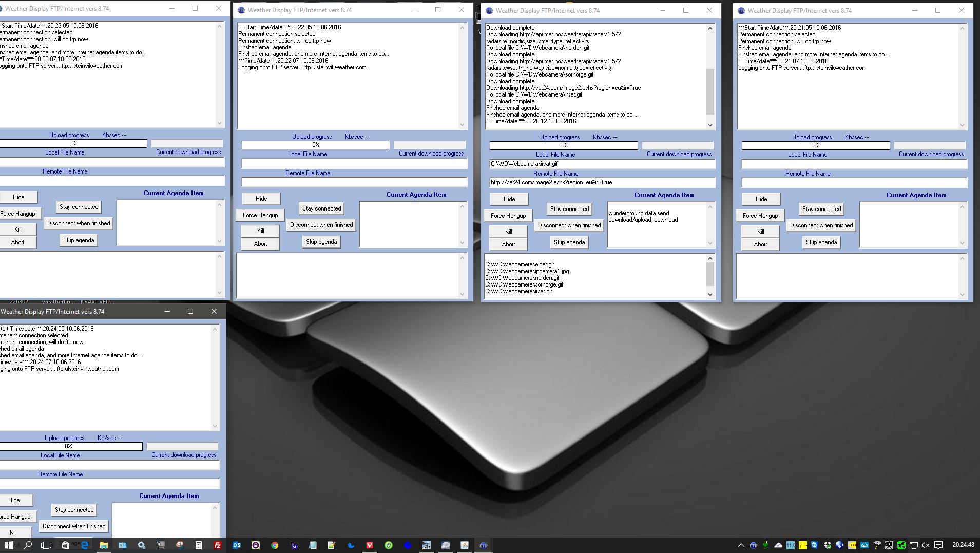Select C:\WDWebcamera\norden.gif in the file list
Image resolution: width=980 pixels, height=553 pixels.
coord(522,278)
